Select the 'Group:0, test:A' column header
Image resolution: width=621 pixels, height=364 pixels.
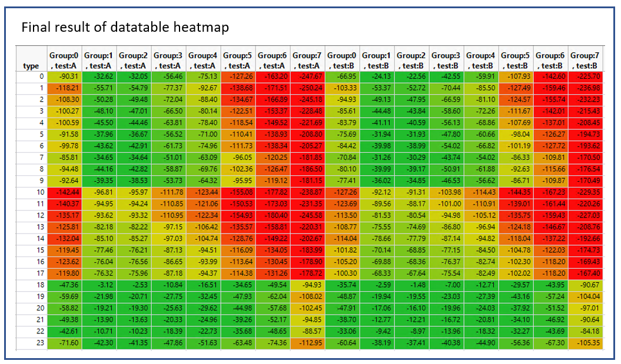tap(65, 61)
